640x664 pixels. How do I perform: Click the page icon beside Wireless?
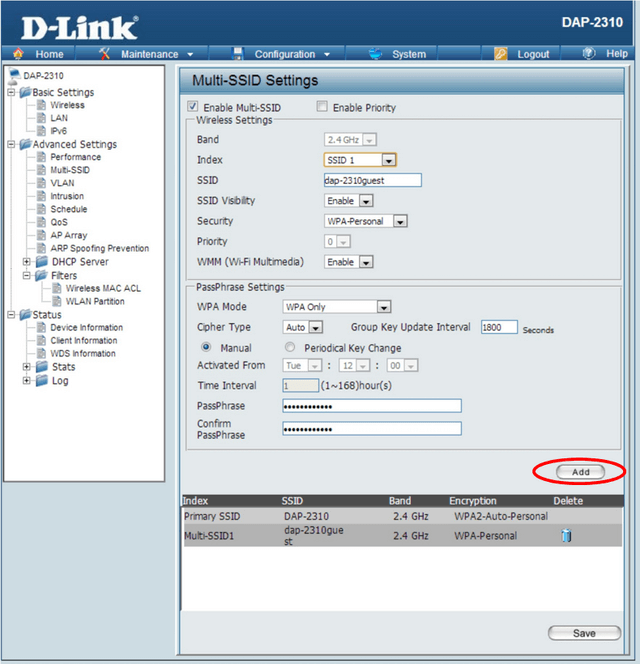pyautogui.click(x=41, y=105)
